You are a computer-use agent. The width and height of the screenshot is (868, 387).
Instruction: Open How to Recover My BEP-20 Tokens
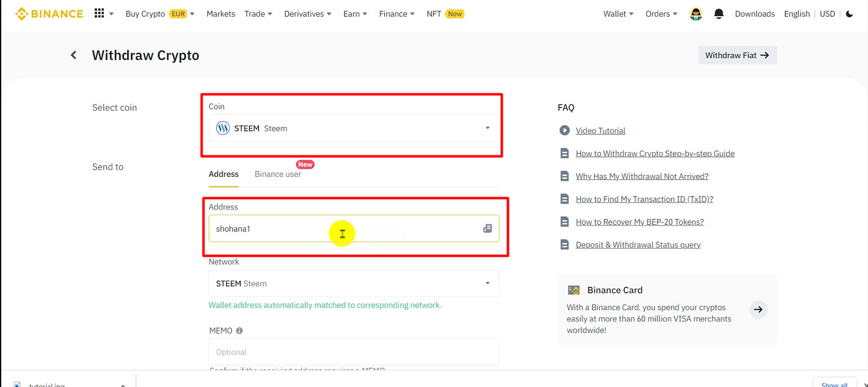click(x=640, y=222)
